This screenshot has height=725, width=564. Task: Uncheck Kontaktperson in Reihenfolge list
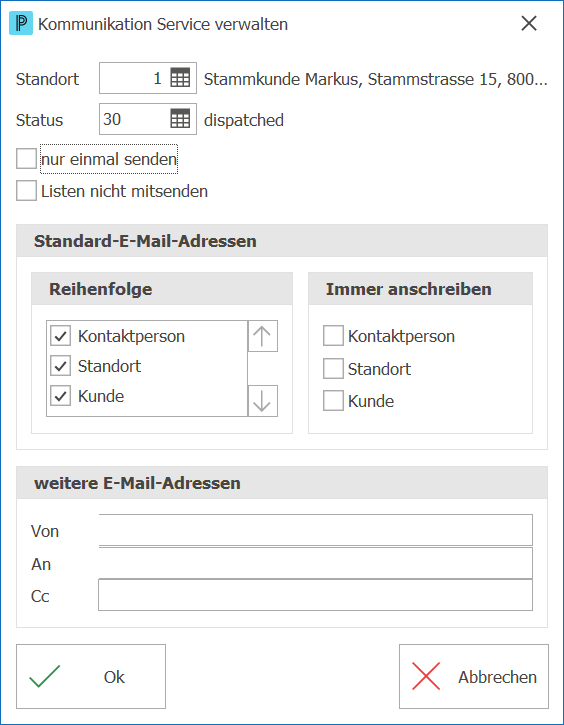(x=61, y=336)
